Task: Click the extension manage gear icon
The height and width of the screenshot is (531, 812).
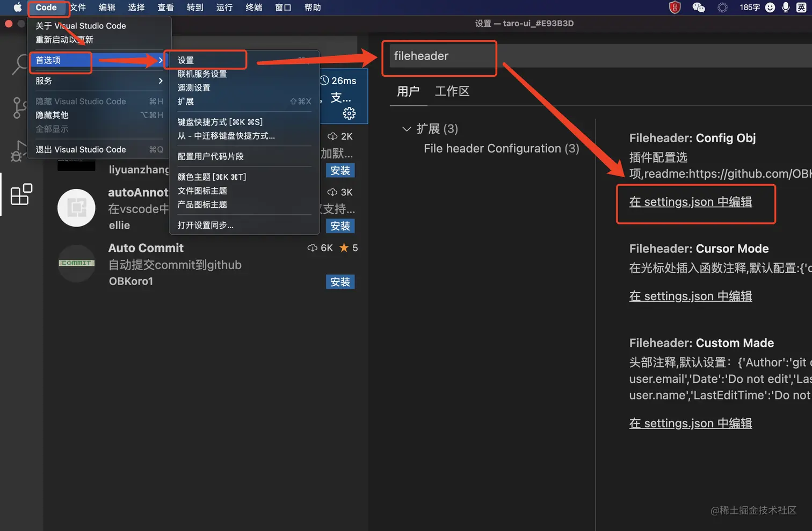Action: coord(349,113)
